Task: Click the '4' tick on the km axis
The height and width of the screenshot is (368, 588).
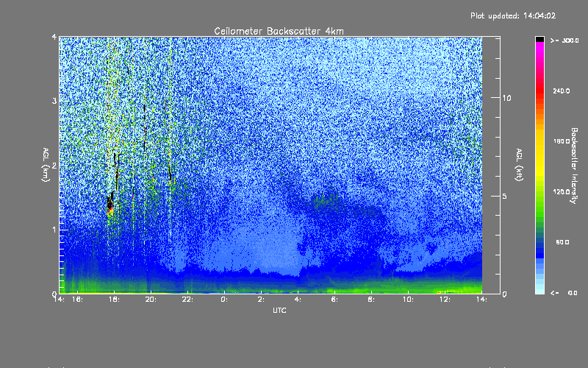Action: coord(54,38)
